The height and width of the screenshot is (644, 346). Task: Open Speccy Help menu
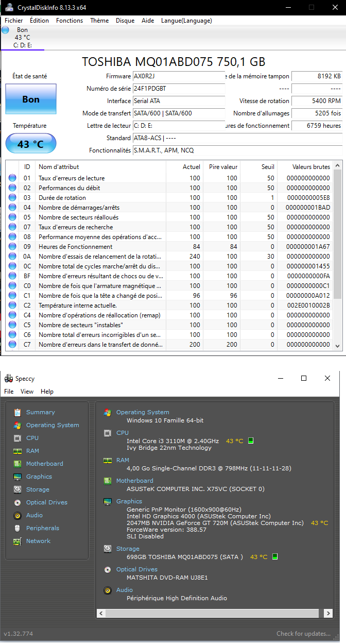pyautogui.click(x=47, y=392)
